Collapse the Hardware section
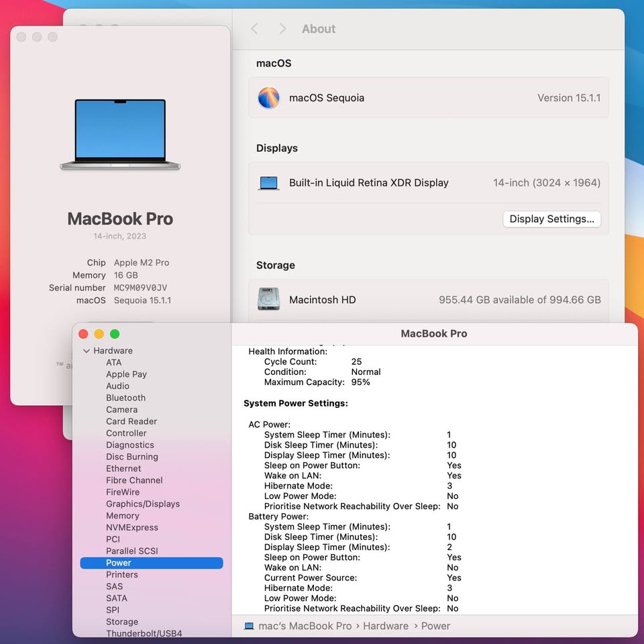The width and height of the screenshot is (644, 644). point(87,351)
